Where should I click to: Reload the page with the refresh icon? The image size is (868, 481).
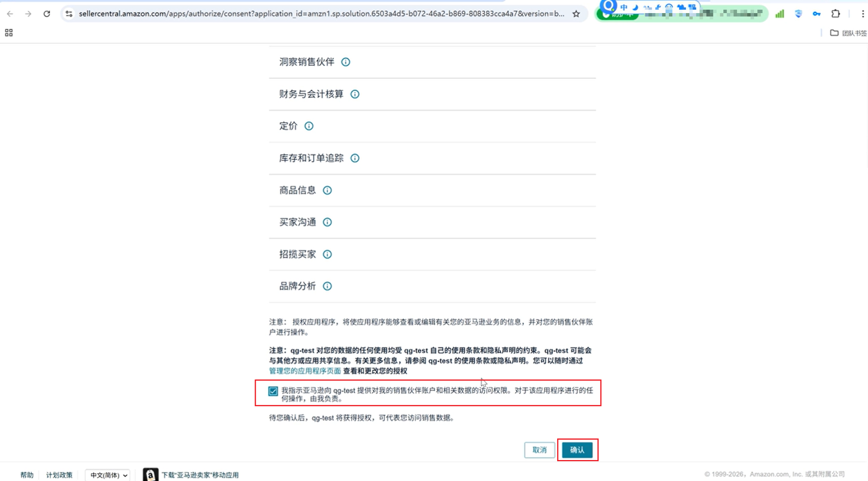pyautogui.click(x=47, y=14)
